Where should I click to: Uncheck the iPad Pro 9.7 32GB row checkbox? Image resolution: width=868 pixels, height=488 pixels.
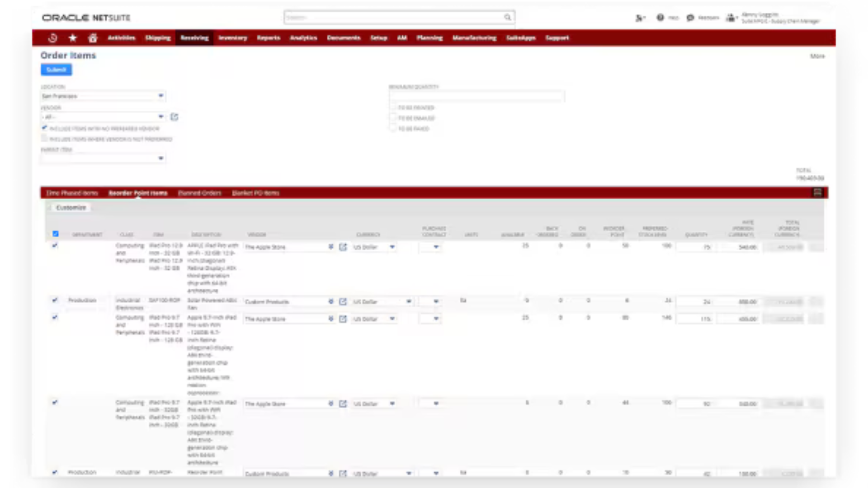coord(55,402)
